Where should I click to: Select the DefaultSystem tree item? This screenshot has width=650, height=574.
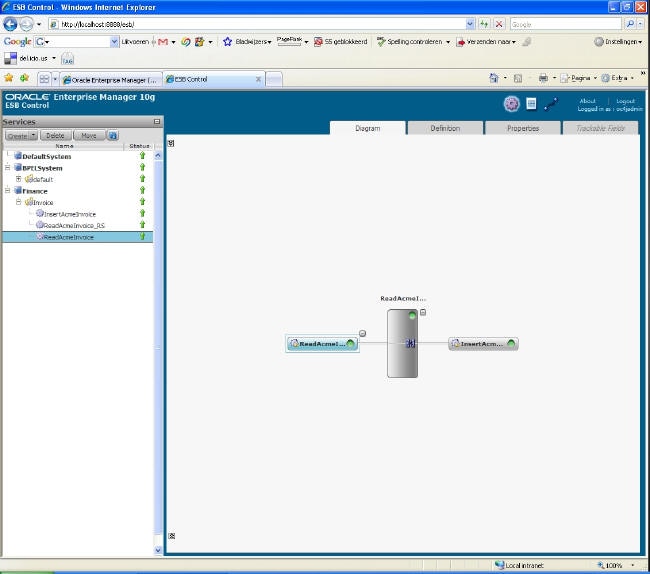(43, 156)
